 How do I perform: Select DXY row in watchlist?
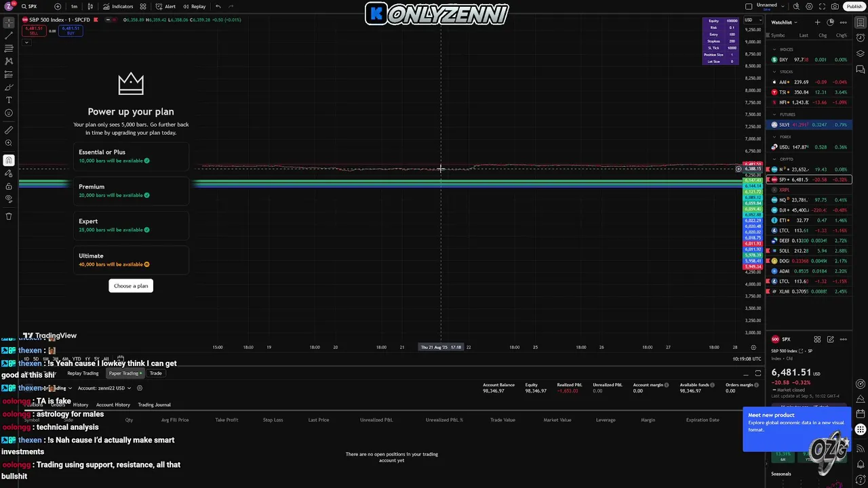(x=810, y=60)
